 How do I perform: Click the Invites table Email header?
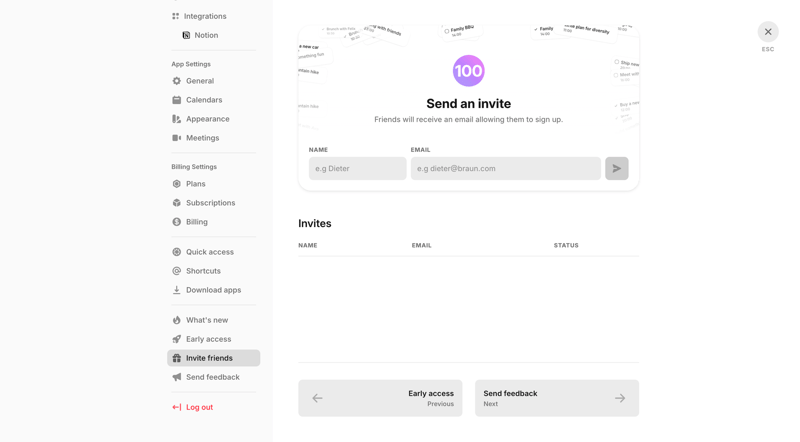[x=421, y=245]
